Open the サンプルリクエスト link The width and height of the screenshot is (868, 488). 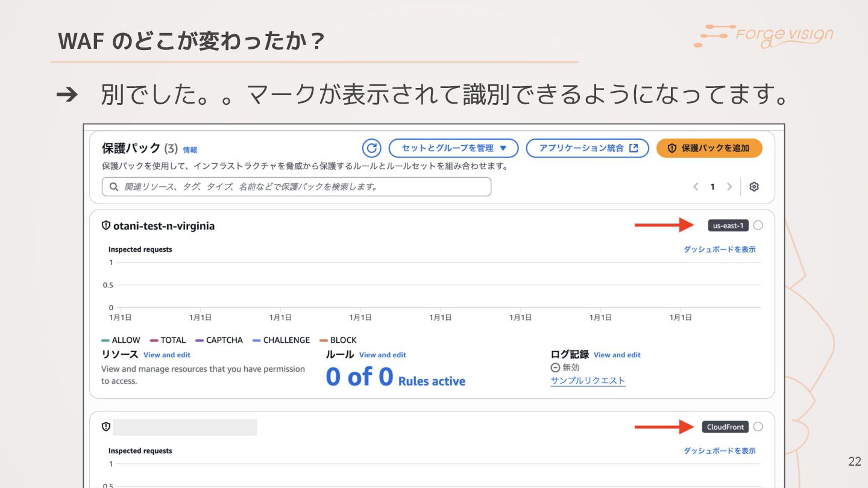coord(588,381)
